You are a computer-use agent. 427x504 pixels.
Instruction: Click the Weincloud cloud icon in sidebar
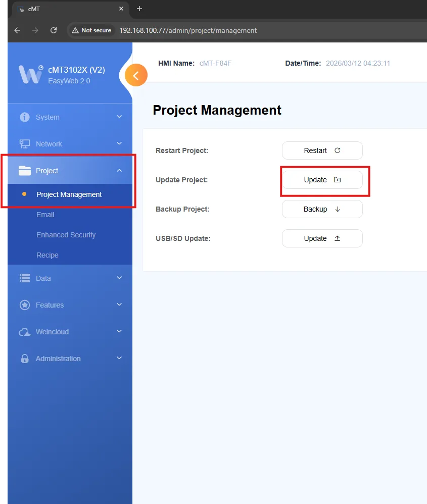[25, 332]
